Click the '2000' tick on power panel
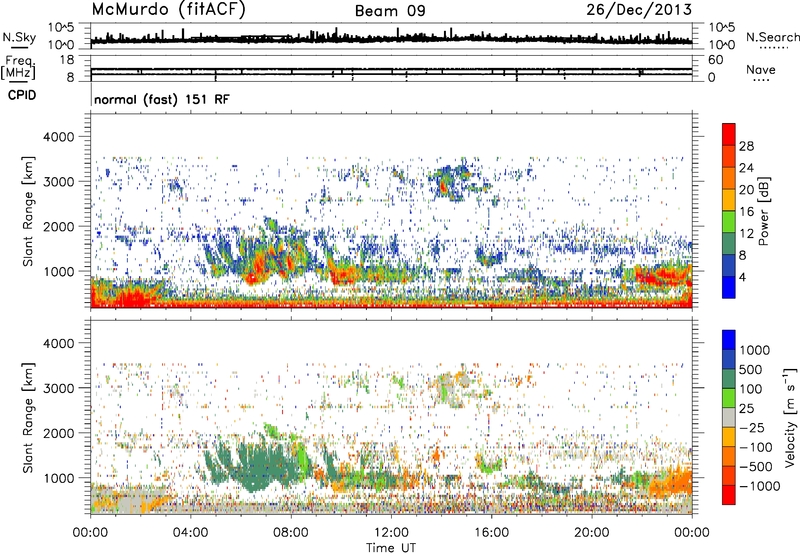The height and width of the screenshot is (554, 800). (x=59, y=226)
